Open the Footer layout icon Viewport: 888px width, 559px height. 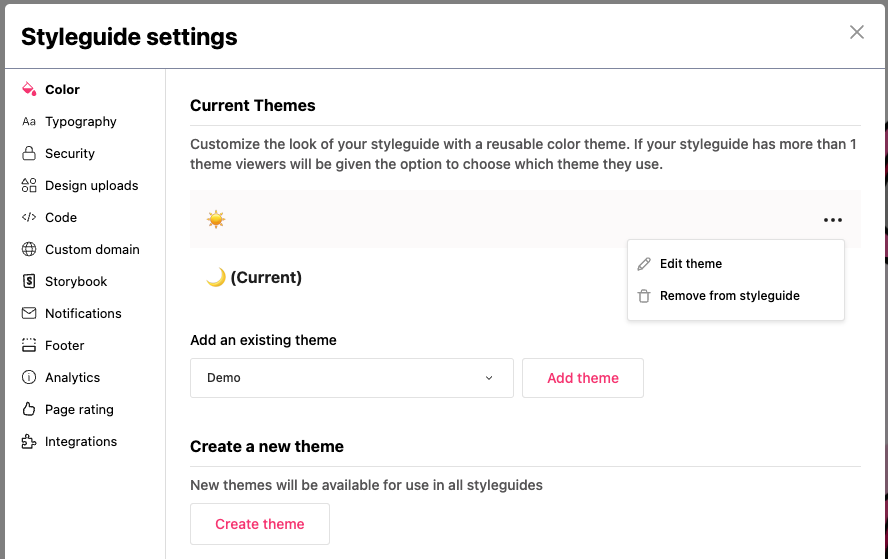pos(29,345)
